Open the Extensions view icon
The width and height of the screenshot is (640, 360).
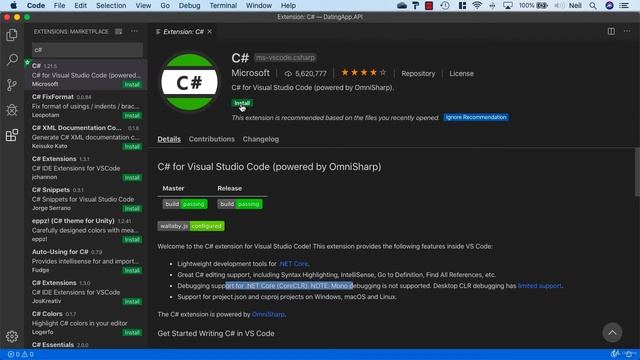12,135
